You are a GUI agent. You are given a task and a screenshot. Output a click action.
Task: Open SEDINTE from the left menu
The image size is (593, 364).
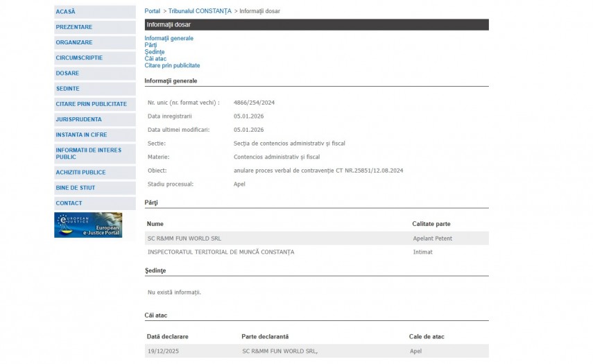68,89
